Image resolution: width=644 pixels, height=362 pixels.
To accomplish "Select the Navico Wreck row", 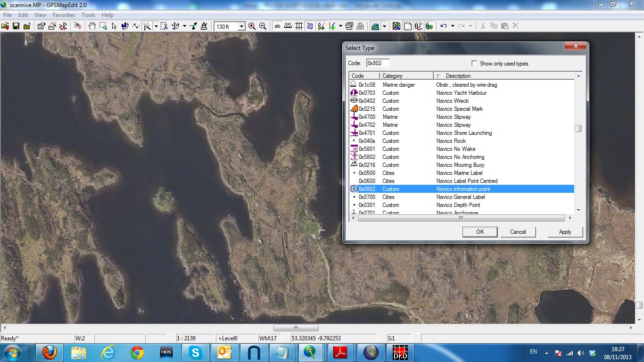I will point(462,101).
